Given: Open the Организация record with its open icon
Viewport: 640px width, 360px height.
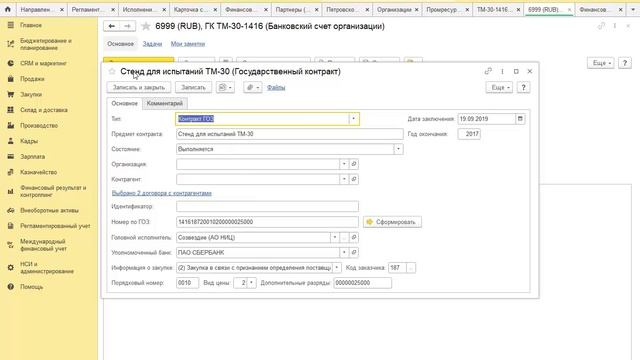Looking at the screenshot, I should [x=354, y=164].
